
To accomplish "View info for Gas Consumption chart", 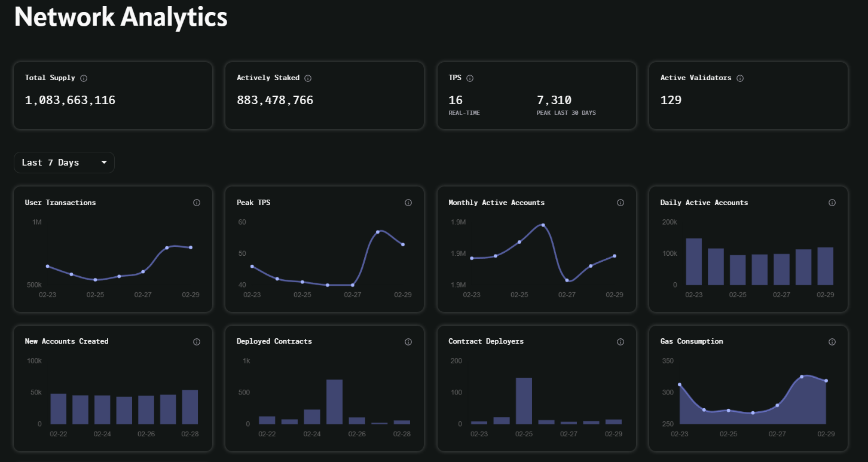I will [832, 342].
